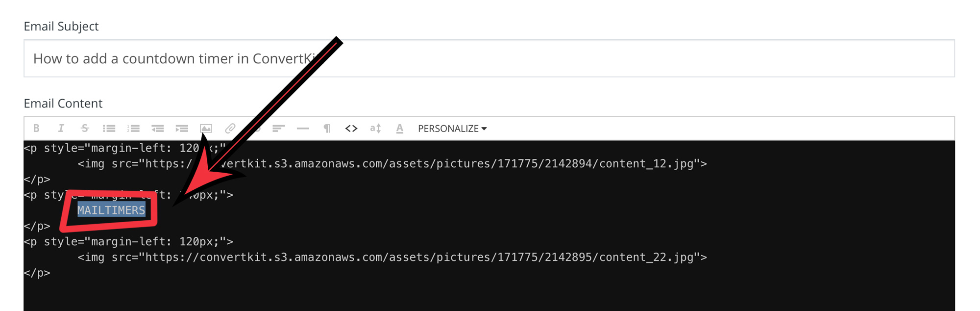Viewport: 980px width, 311px height.
Task: Insert a horizontal line
Action: (303, 129)
